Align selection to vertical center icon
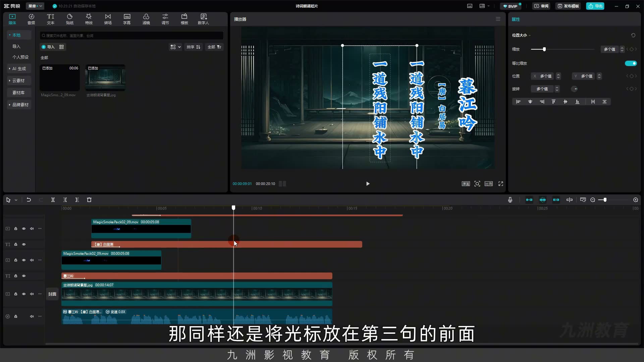 566,102
